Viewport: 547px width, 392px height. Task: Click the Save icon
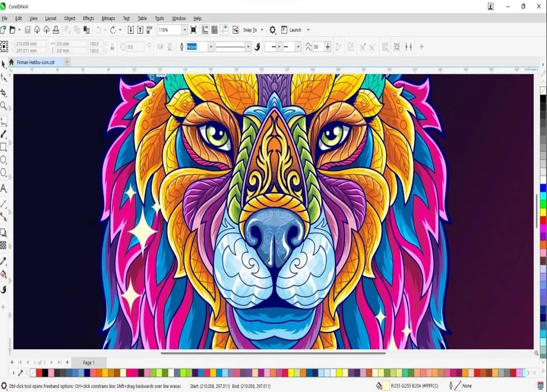(x=27, y=30)
